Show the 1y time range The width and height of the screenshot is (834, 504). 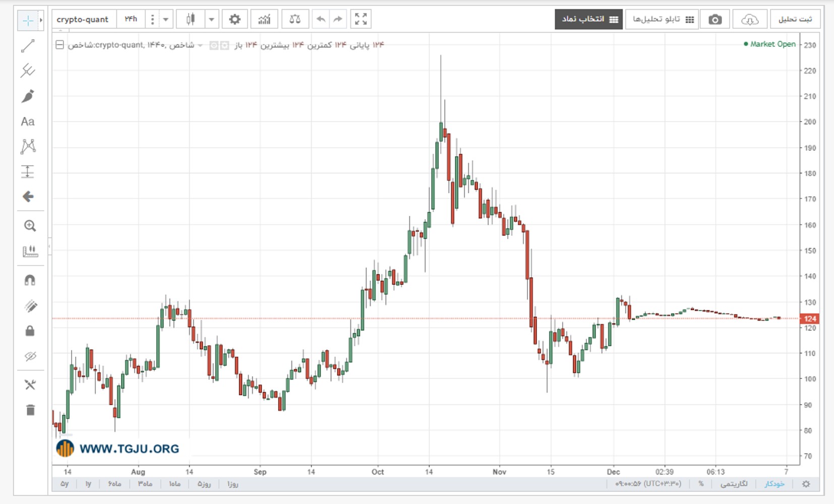pyautogui.click(x=88, y=484)
